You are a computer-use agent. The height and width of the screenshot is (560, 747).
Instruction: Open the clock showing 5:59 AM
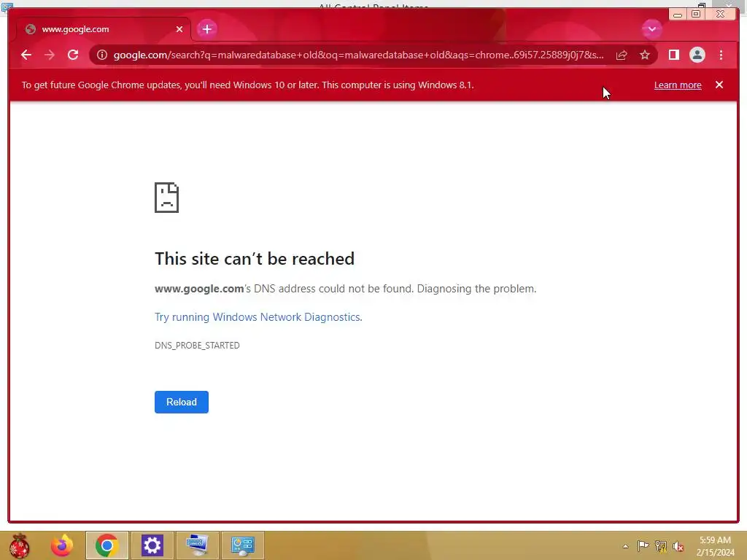715,546
